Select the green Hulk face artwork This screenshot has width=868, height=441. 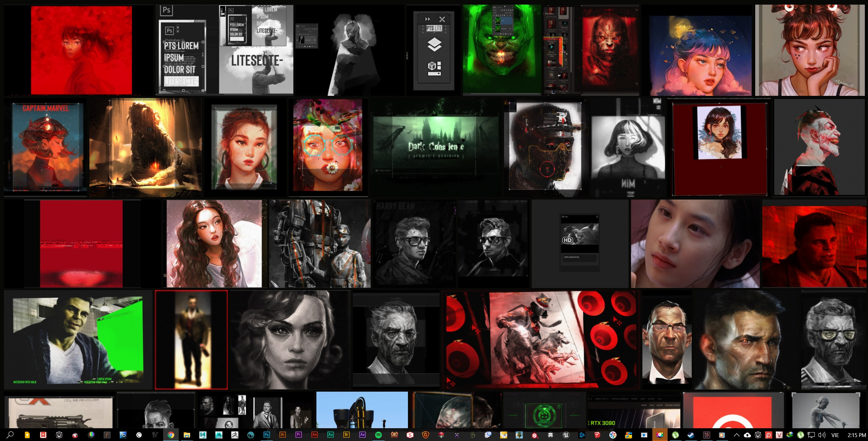coord(502,50)
